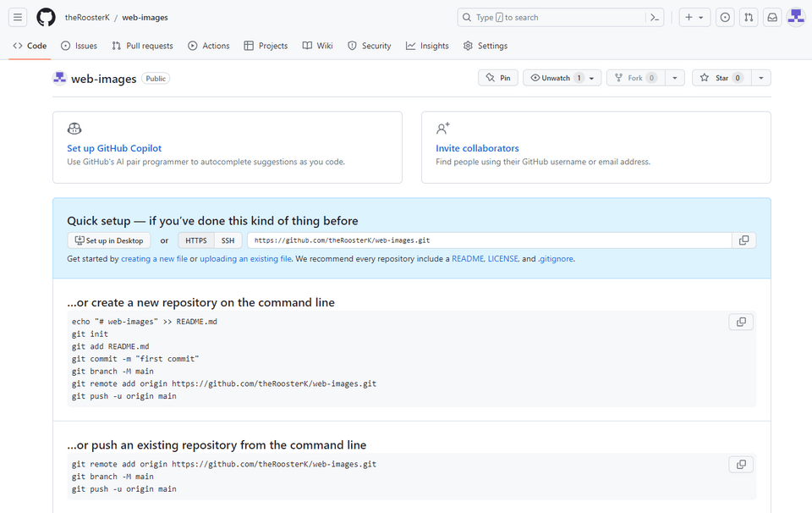Click the web-images repository avatar icon
Screen dimensions: 812x513
pos(59,78)
